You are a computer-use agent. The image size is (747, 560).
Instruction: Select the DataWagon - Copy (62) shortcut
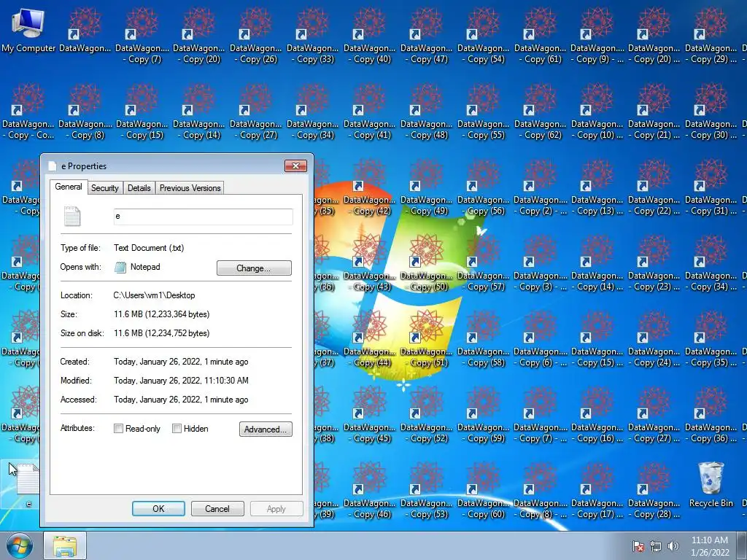pos(541,112)
